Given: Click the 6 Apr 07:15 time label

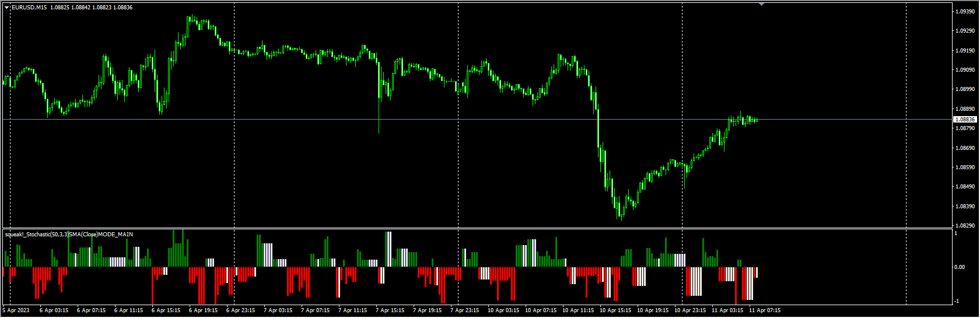Looking at the screenshot, I should pos(91,310).
